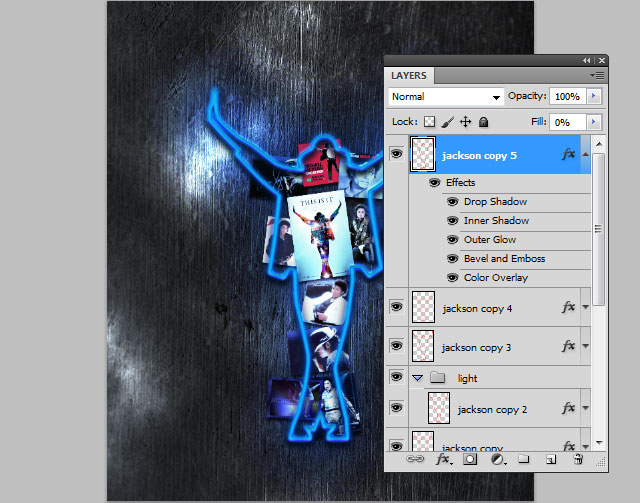Screen dimensions: 640x503
Task: Click fx icon on jackson copy 2
Action: tap(568, 407)
